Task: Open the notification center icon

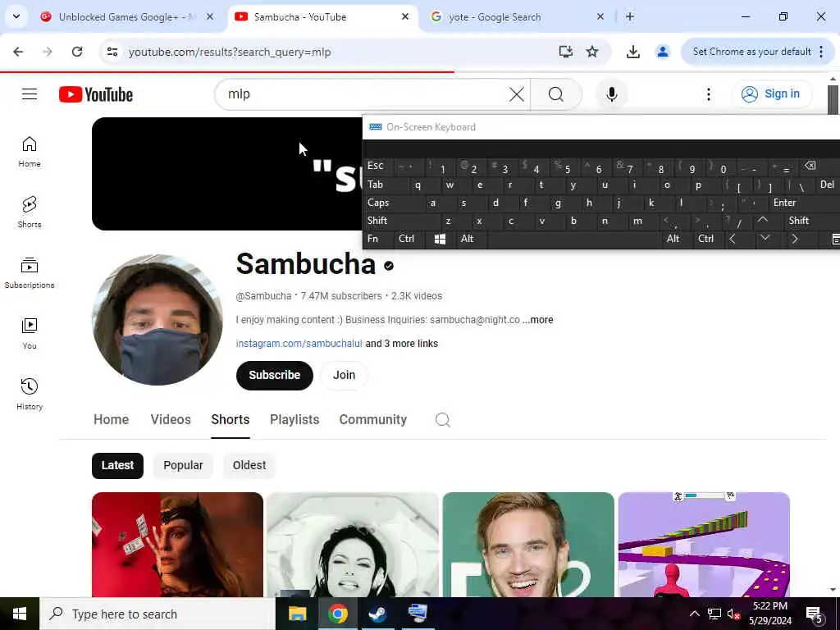Action: [x=815, y=614]
